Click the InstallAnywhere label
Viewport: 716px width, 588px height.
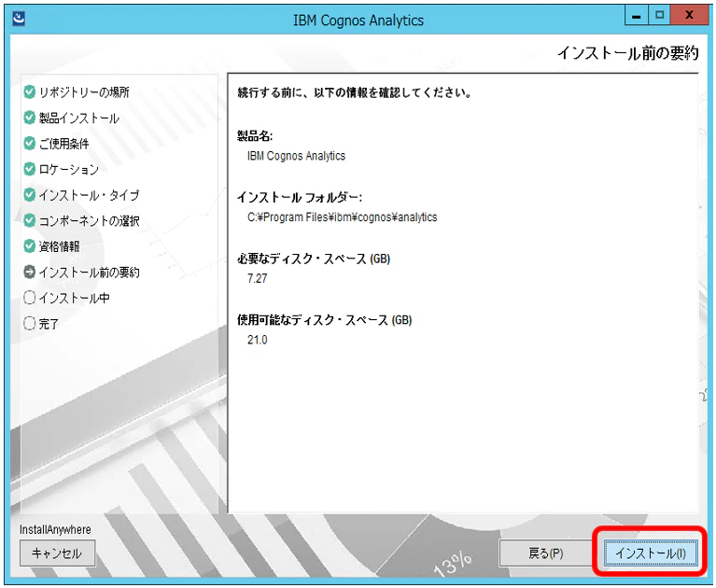[55, 529]
